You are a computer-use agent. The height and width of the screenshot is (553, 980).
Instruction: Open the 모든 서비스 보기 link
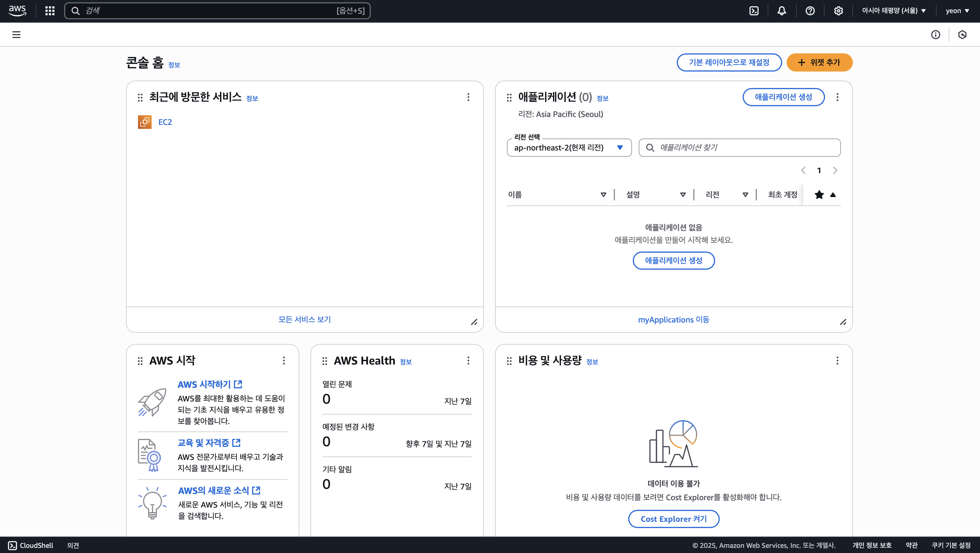click(x=304, y=319)
